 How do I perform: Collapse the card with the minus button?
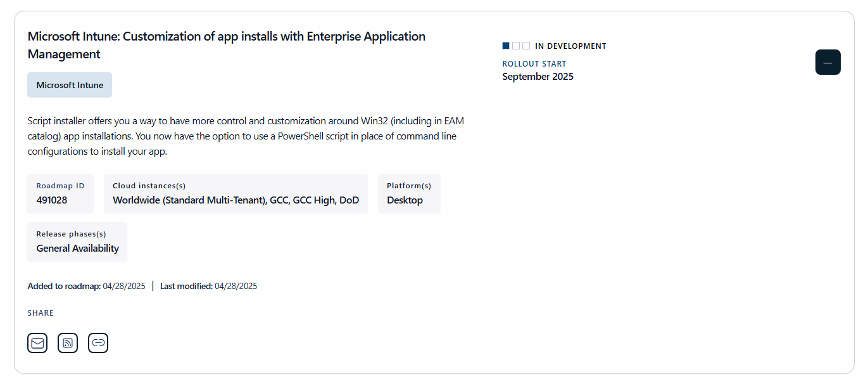click(828, 62)
